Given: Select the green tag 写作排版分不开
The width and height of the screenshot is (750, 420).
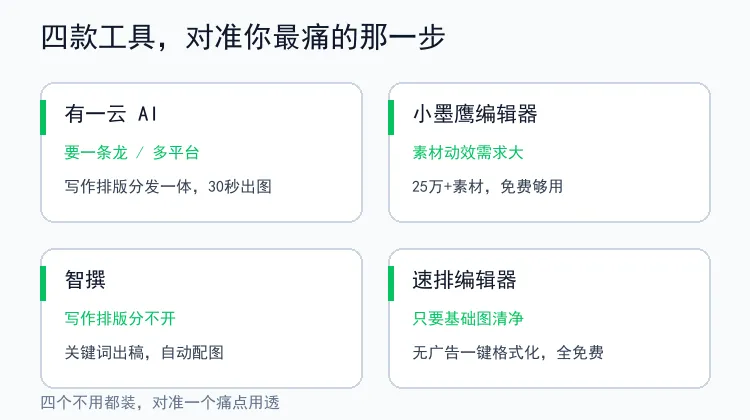Looking at the screenshot, I should 120,319.
